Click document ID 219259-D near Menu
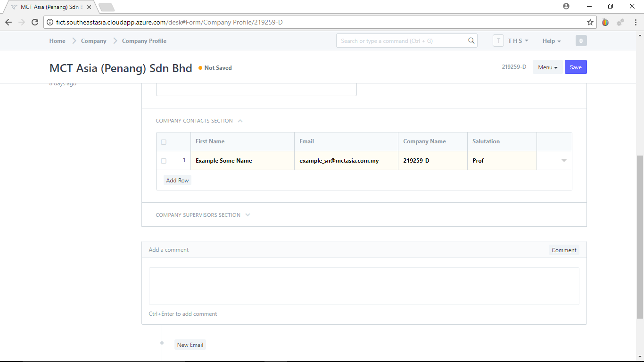Image resolution: width=644 pixels, height=362 pixels. coord(514,67)
